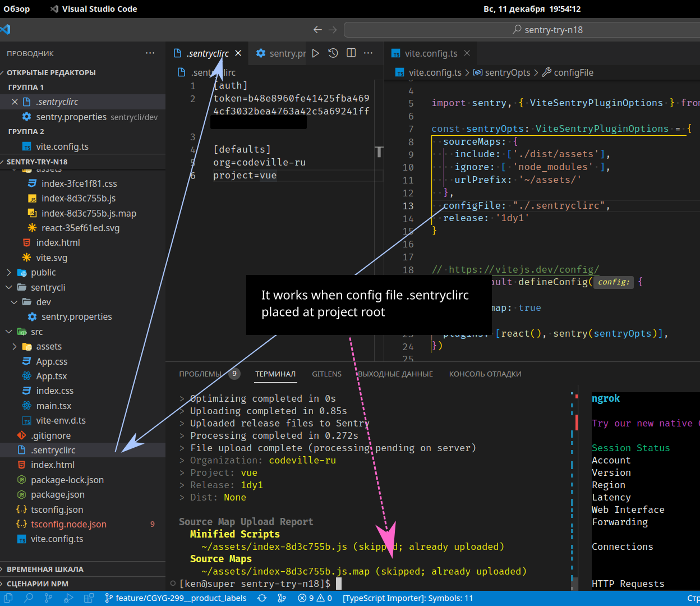The height and width of the screenshot is (606, 700).
Task: Switch to ТЕРМИНАЛ panel tab
Action: tap(275, 374)
